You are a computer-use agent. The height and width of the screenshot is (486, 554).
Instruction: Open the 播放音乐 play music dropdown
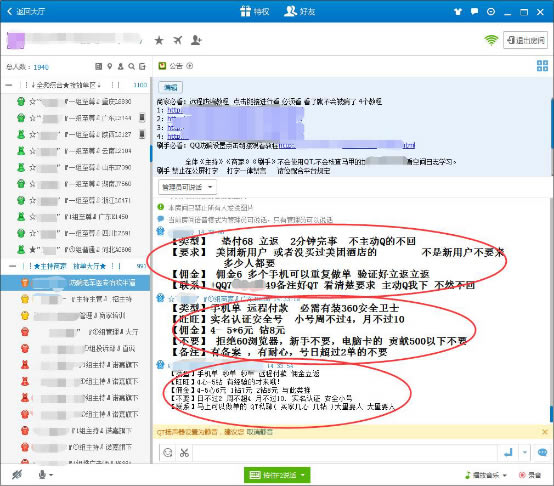[486, 475]
